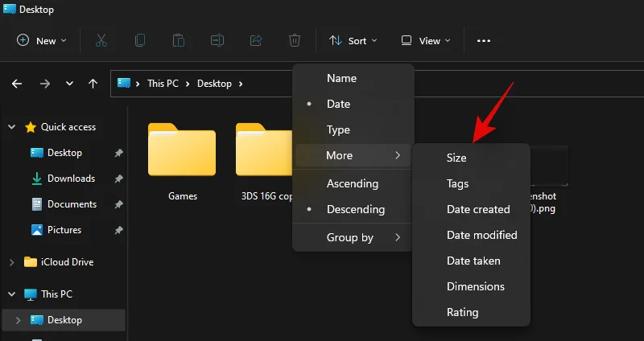This screenshot has width=644, height=341.
Task: Click the Paste clipboard icon
Action: click(x=179, y=41)
